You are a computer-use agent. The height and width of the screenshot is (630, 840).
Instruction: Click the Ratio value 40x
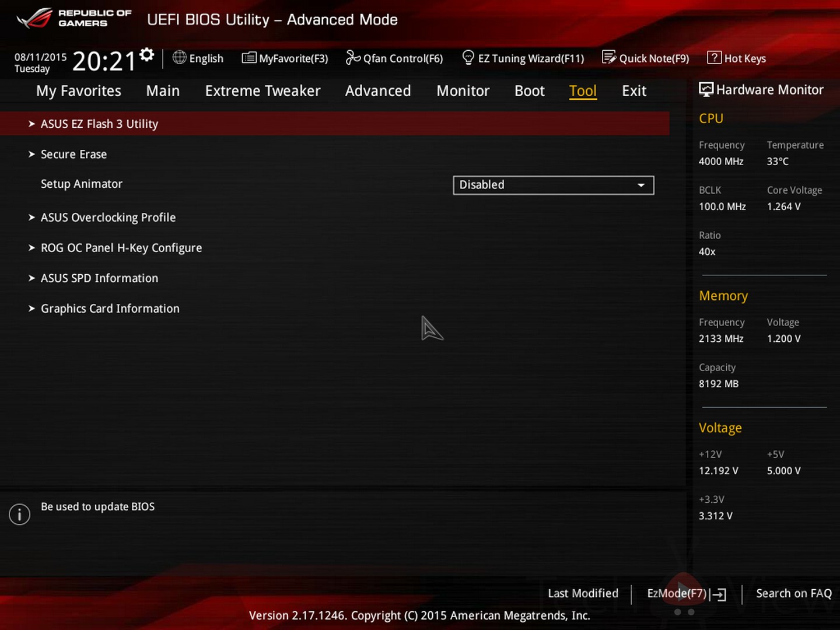click(x=707, y=251)
